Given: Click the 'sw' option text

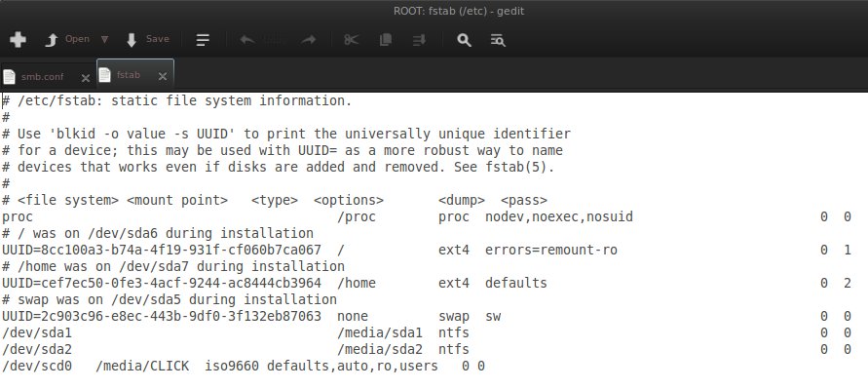Looking at the screenshot, I should 493,317.
